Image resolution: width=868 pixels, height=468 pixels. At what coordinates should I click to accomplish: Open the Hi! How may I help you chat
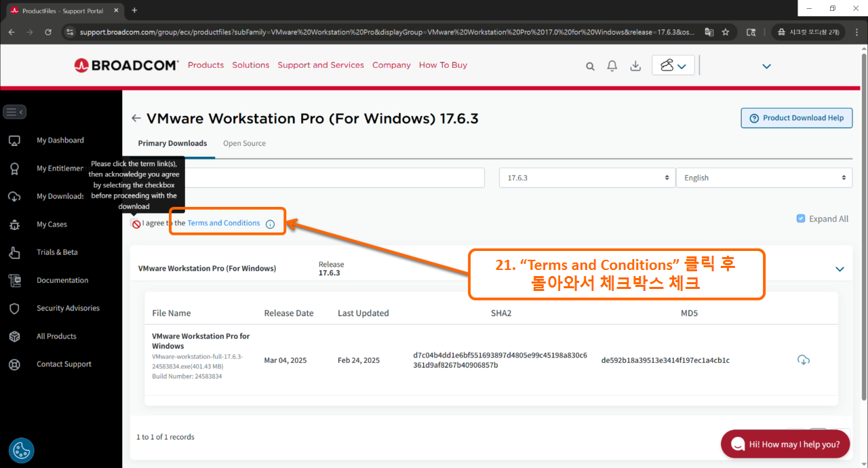click(x=785, y=444)
